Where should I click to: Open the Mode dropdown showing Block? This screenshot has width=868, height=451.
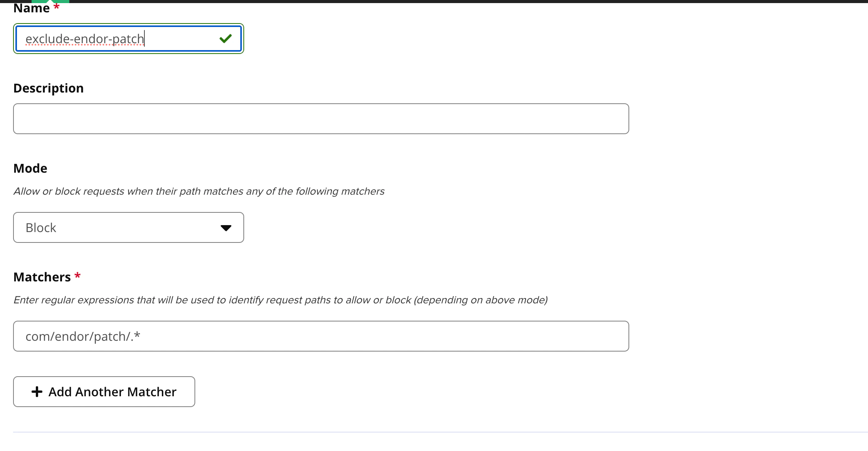click(128, 227)
